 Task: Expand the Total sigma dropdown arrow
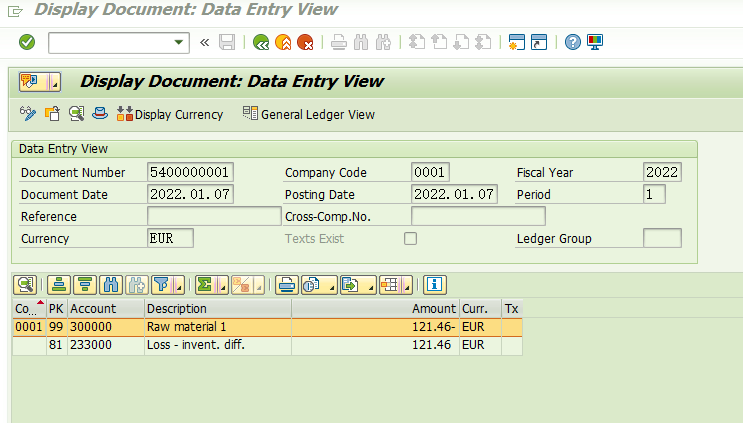coord(223,285)
